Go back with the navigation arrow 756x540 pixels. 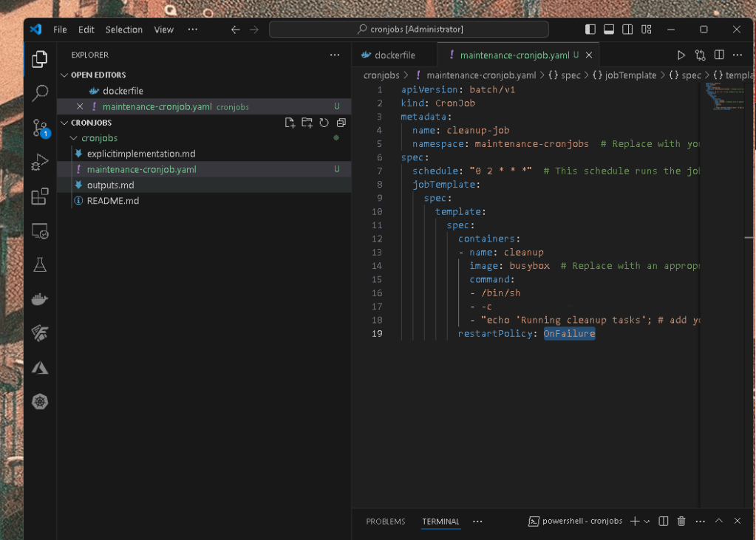[235, 30]
